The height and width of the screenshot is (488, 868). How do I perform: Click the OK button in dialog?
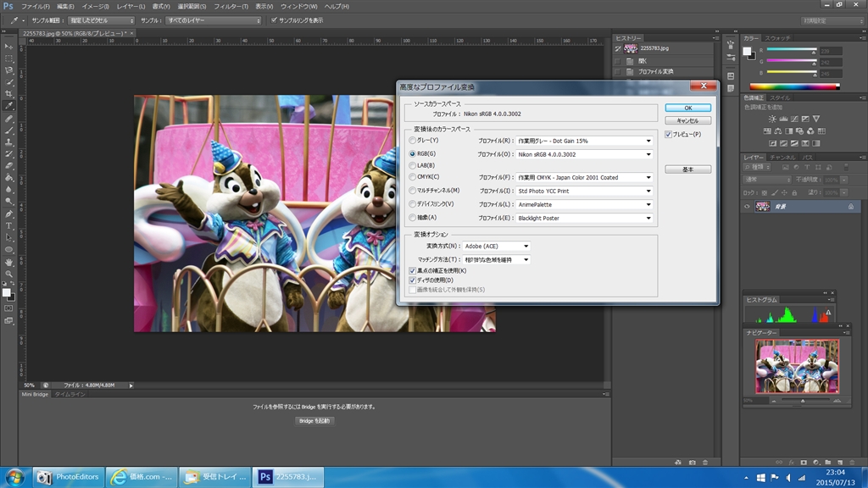pyautogui.click(x=687, y=108)
